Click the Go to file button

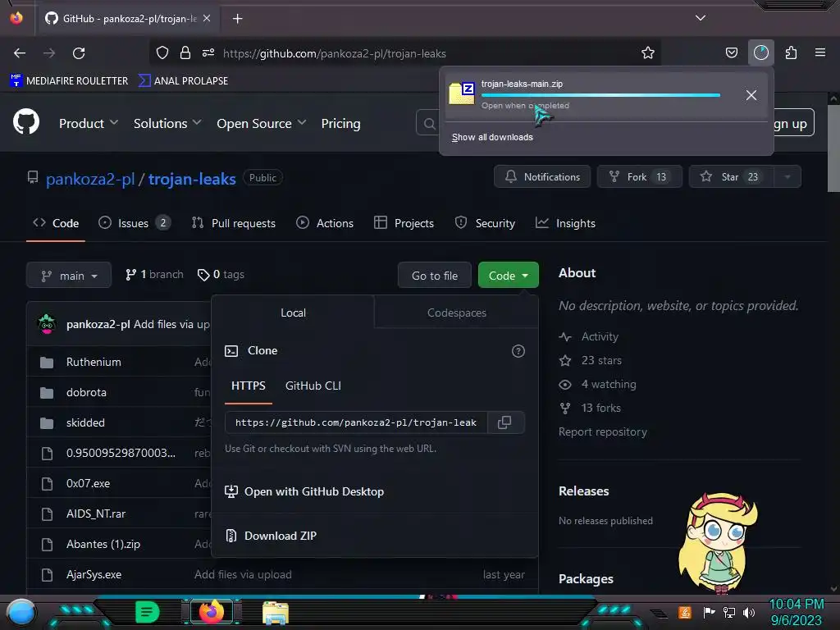(x=435, y=276)
